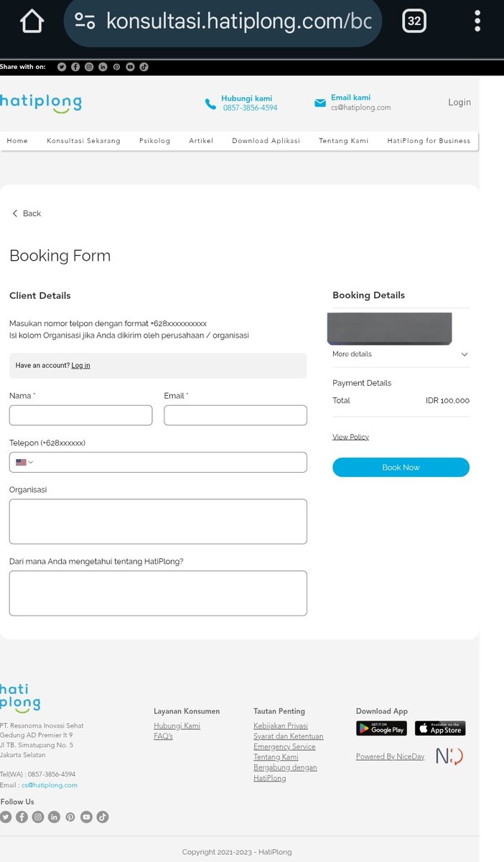
Task: Click the envelope icon beside Email kami
Action: pyautogui.click(x=320, y=103)
